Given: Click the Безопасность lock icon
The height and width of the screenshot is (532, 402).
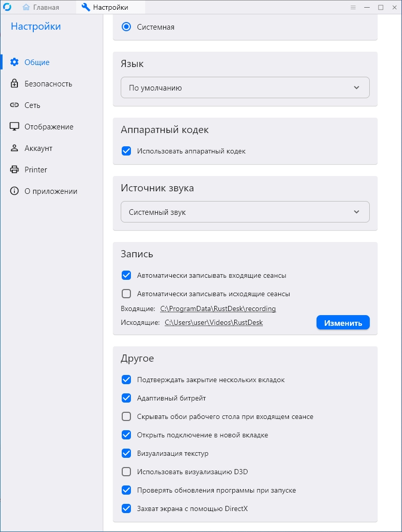Looking at the screenshot, I should coord(14,83).
